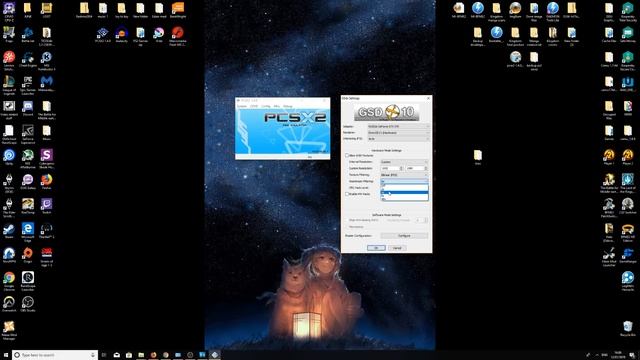Select the OBS Studio desktop icon

(28, 304)
